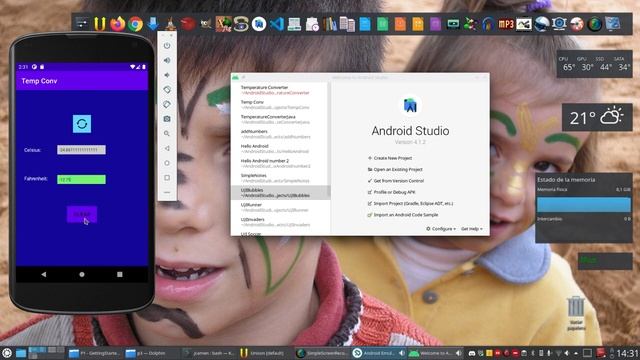Image resolution: width=640 pixels, height=360 pixels.
Task: Click emulator toolbar Home circle icon
Action: (x=167, y=163)
